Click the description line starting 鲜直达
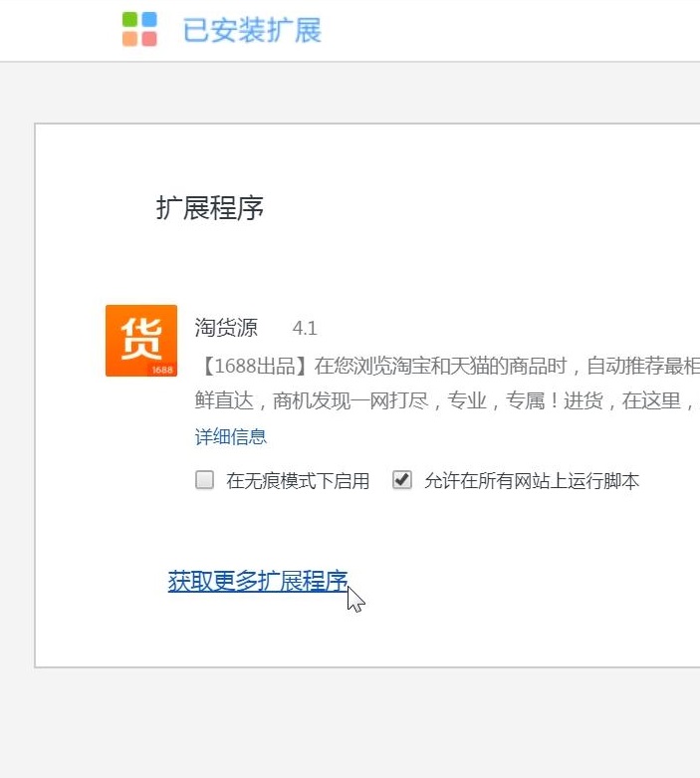700x778 pixels. click(x=447, y=400)
